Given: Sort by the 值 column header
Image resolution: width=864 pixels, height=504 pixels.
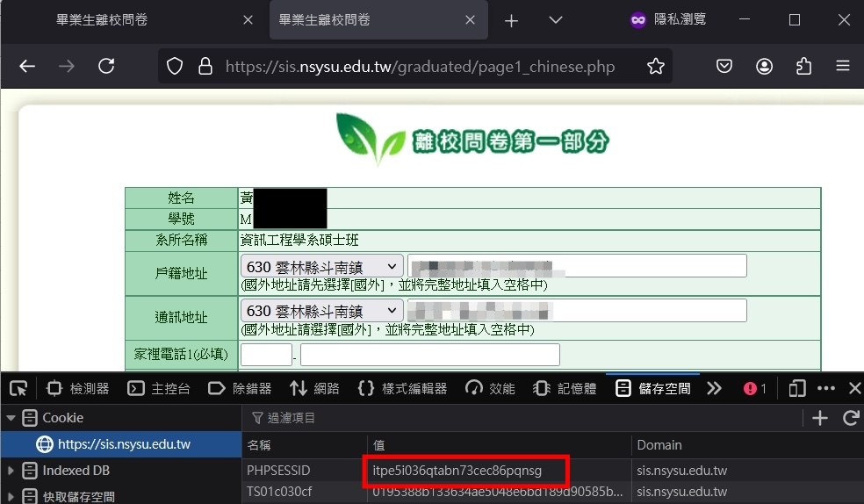Looking at the screenshot, I should click(500, 445).
